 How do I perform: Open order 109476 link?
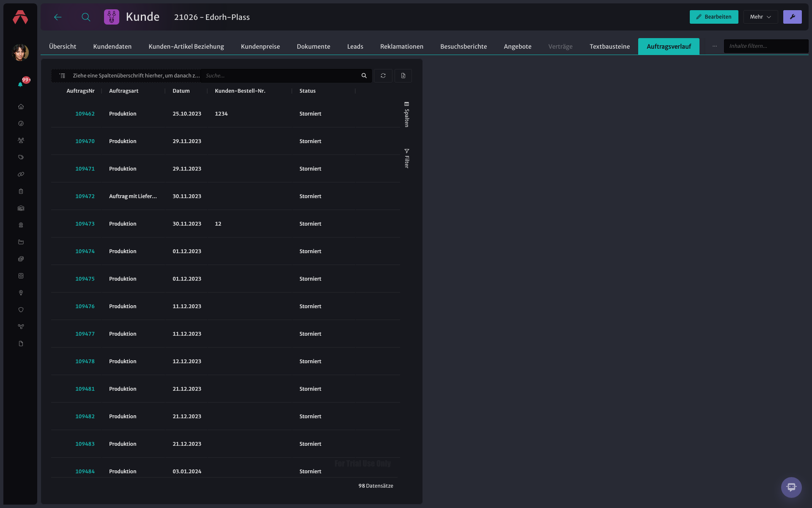[85, 306]
